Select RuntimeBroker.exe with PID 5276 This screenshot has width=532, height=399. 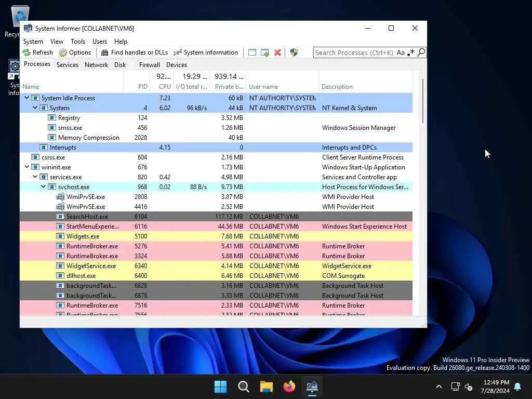coord(216,246)
